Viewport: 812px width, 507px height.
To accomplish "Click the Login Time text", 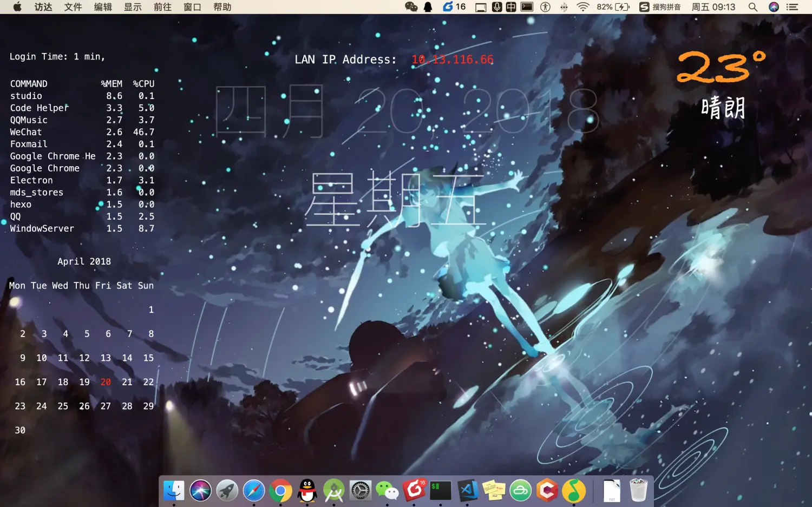I will tap(57, 57).
